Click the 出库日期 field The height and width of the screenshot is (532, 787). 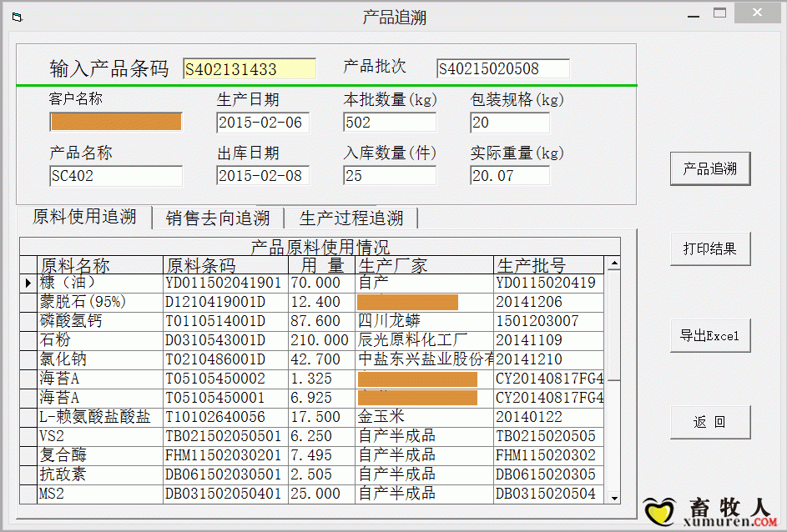(263, 176)
